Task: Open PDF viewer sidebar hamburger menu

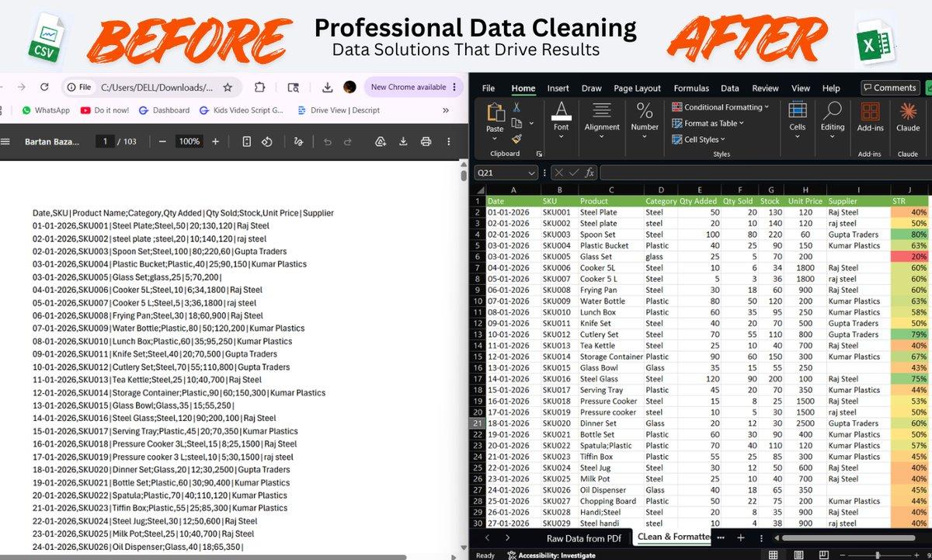Action: click(5, 141)
